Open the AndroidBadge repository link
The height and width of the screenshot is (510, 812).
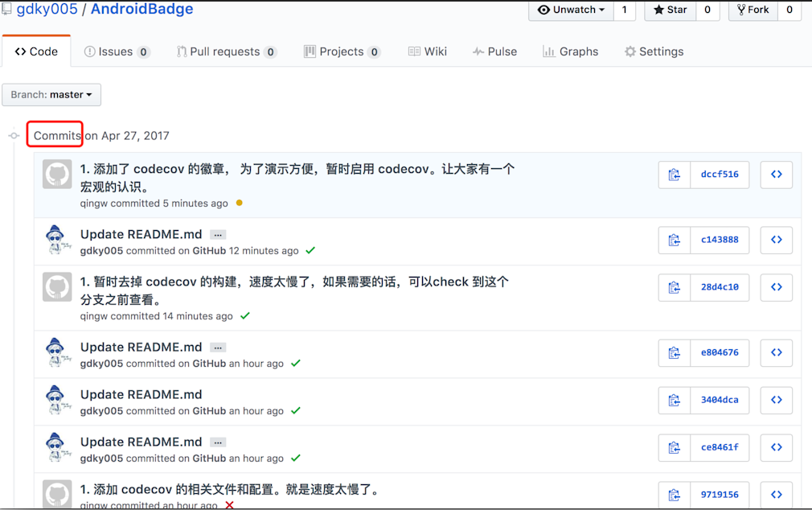point(141,10)
